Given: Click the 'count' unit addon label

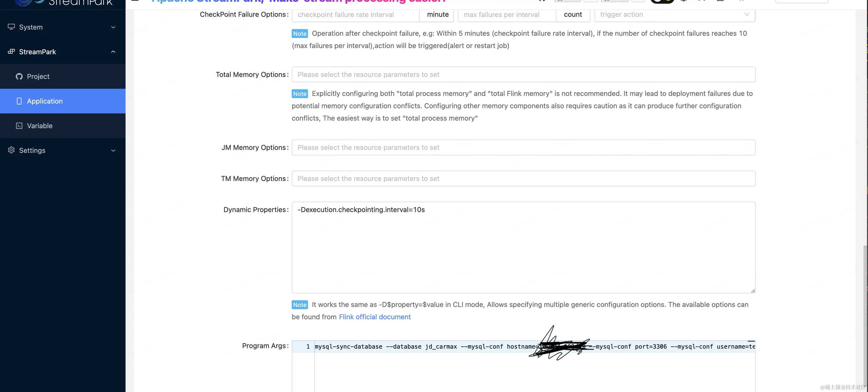Looking at the screenshot, I should pos(573,14).
